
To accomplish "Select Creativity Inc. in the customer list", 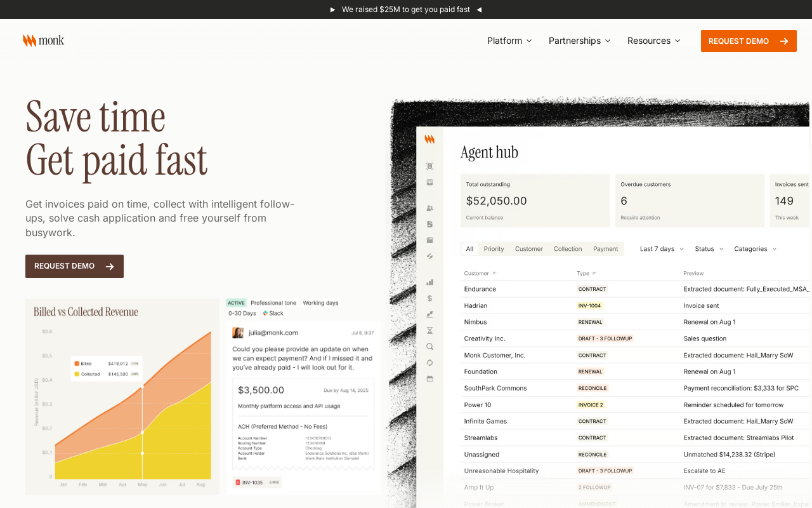I will pos(485,338).
